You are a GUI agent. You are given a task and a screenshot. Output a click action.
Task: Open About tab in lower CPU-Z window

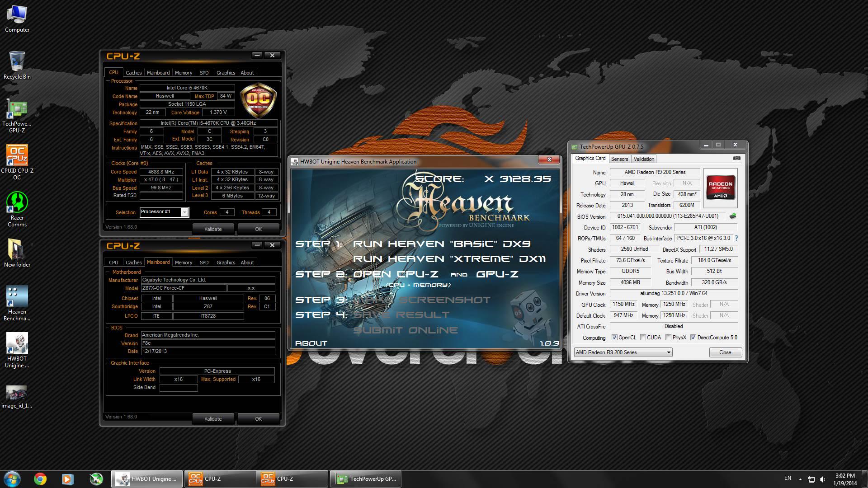247,263
